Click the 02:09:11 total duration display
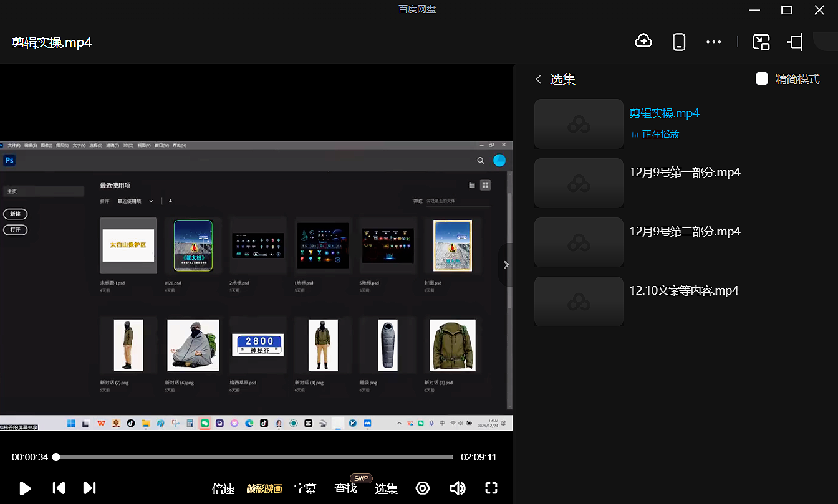This screenshot has width=838, height=504. tap(479, 457)
